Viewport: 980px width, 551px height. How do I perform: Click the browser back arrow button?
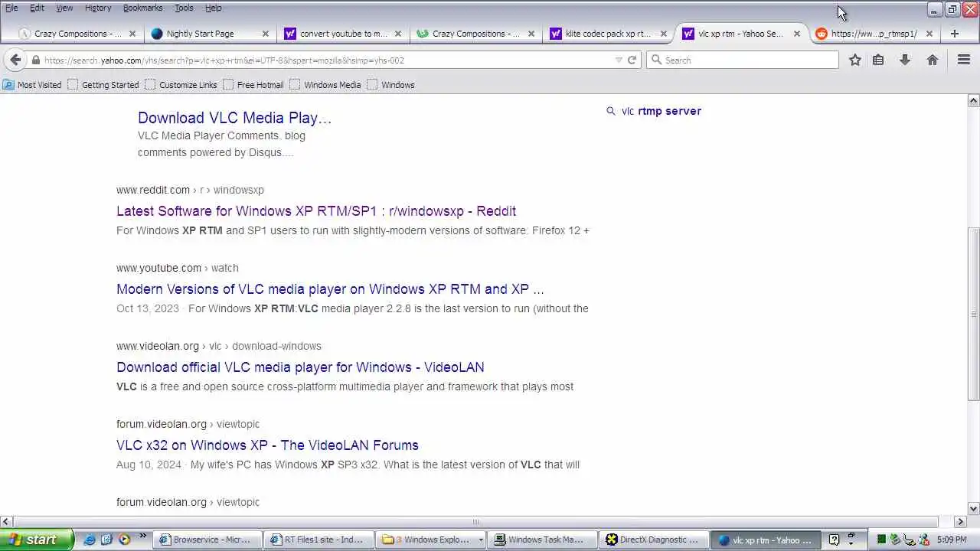point(16,60)
